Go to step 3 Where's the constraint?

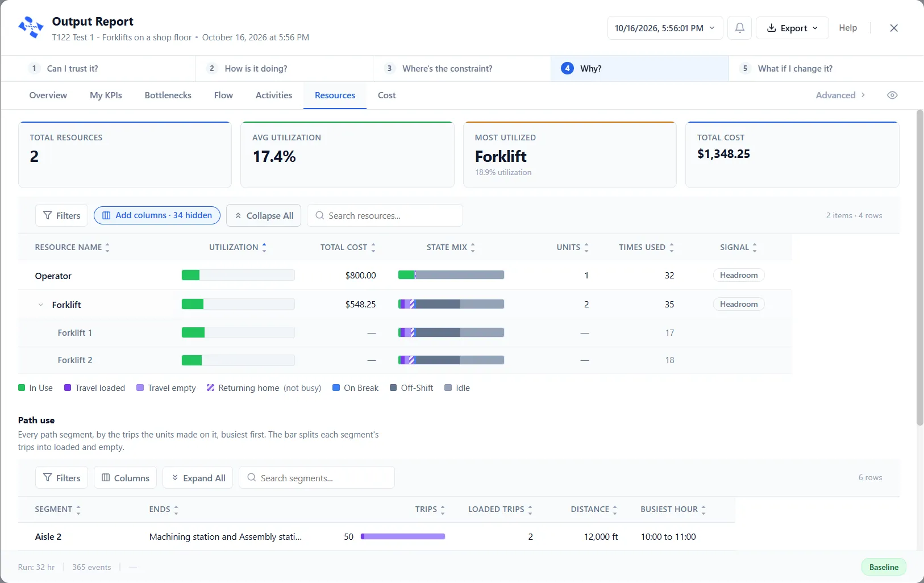tap(462, 68)
